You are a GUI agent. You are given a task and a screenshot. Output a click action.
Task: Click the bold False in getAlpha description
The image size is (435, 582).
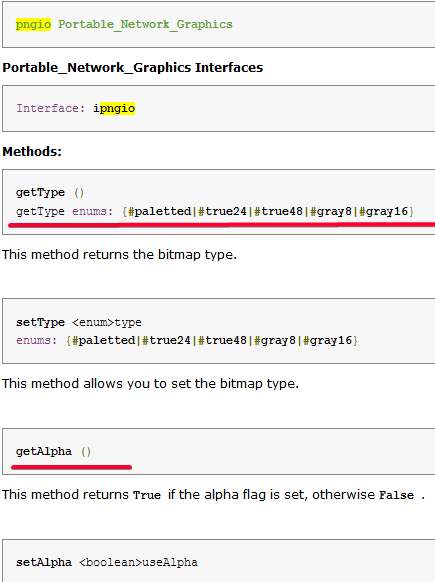click(x=396, y=495)
